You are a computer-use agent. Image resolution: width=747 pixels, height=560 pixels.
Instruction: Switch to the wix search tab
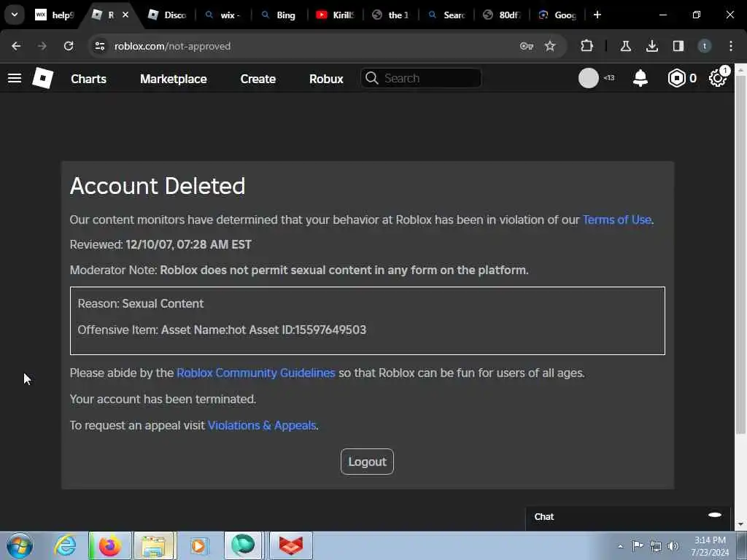point(223,15)
